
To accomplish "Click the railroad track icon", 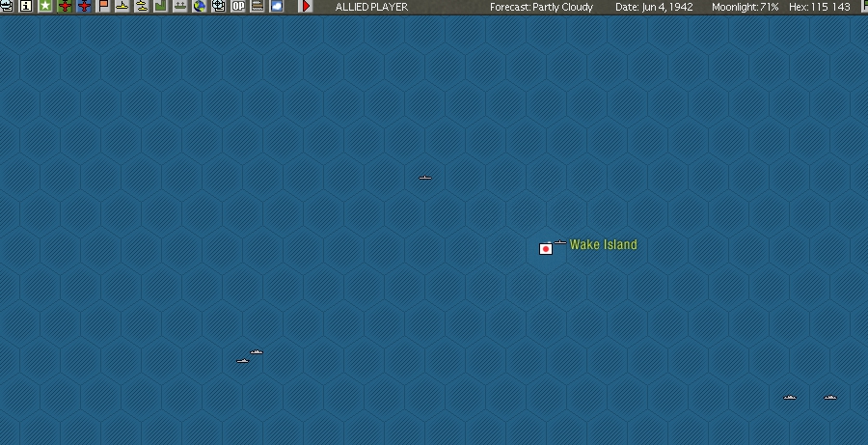I will click(258, 6).
